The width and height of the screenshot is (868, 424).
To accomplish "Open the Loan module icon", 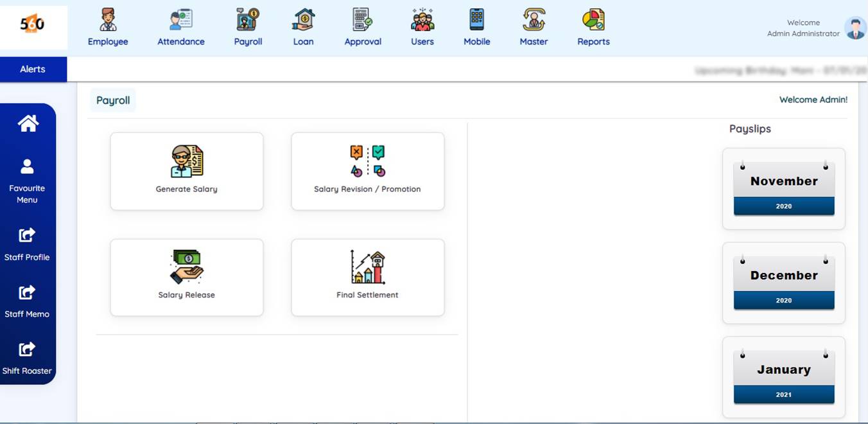I will (x=303, y=21).
